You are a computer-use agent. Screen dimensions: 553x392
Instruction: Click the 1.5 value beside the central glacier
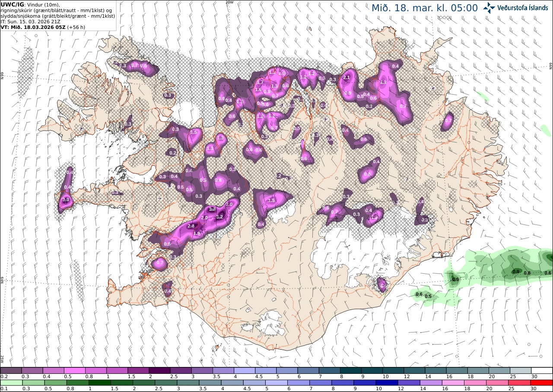click(x=271, y=201)
